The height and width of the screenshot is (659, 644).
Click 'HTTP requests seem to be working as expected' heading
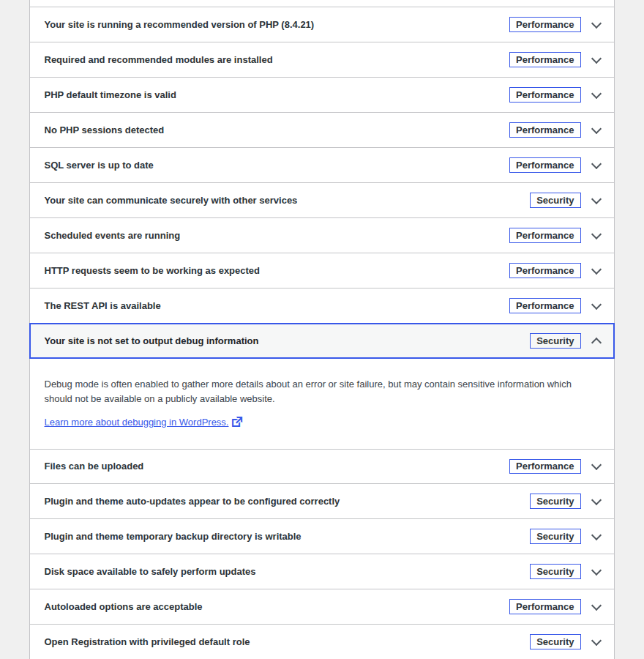click(x=151, y=271)
